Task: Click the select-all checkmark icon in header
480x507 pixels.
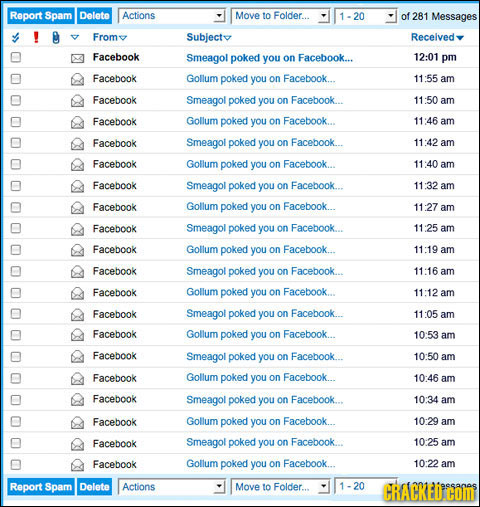Action: click(x=15, y=37)
